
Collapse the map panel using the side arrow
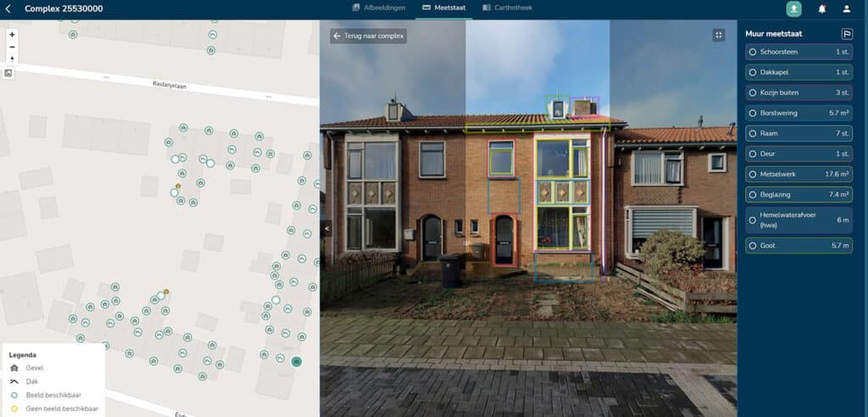click(326, 229)
